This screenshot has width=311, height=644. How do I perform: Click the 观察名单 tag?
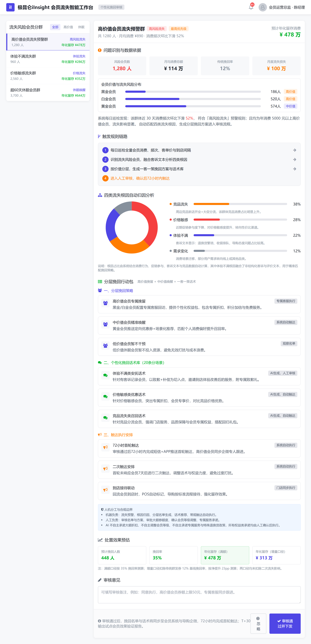tap(289, 343)
